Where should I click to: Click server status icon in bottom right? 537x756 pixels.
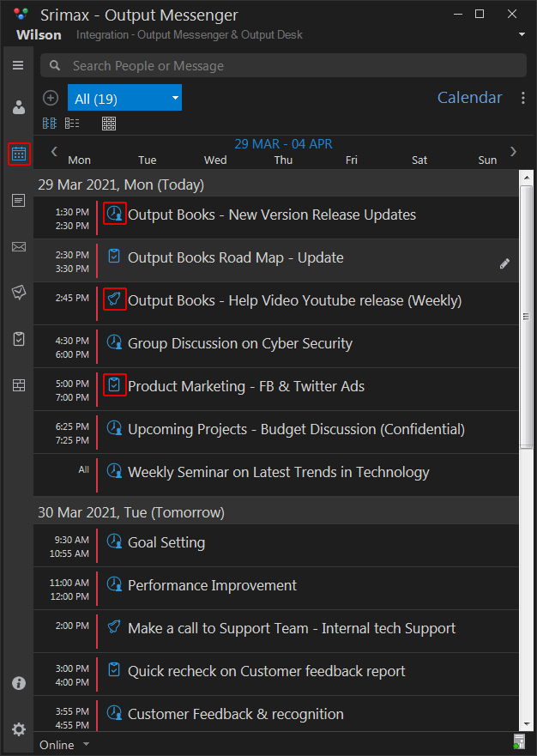519,741
